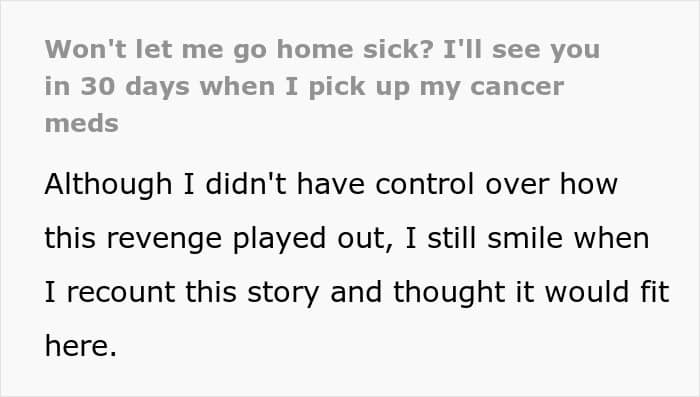Image resolution: width=700 pixels, height=397 pixels.
Task: Click the word "control" in body text
Action: click(425, 184)
